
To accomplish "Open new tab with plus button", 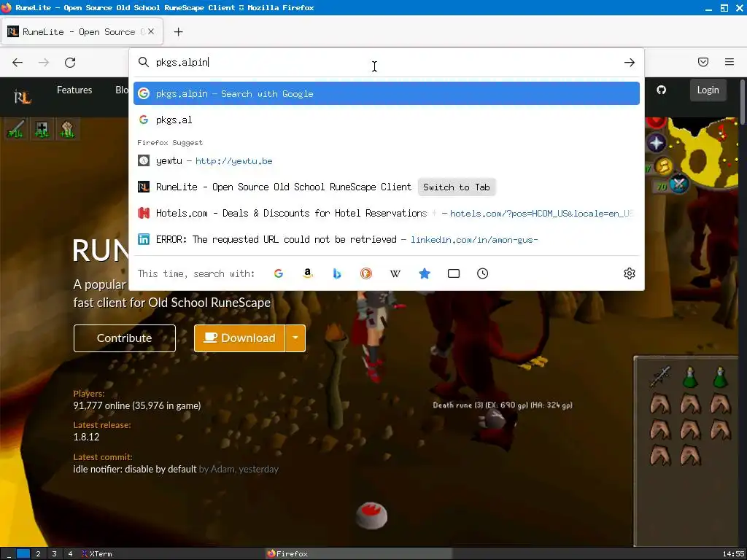I will (x=178, y=32).
